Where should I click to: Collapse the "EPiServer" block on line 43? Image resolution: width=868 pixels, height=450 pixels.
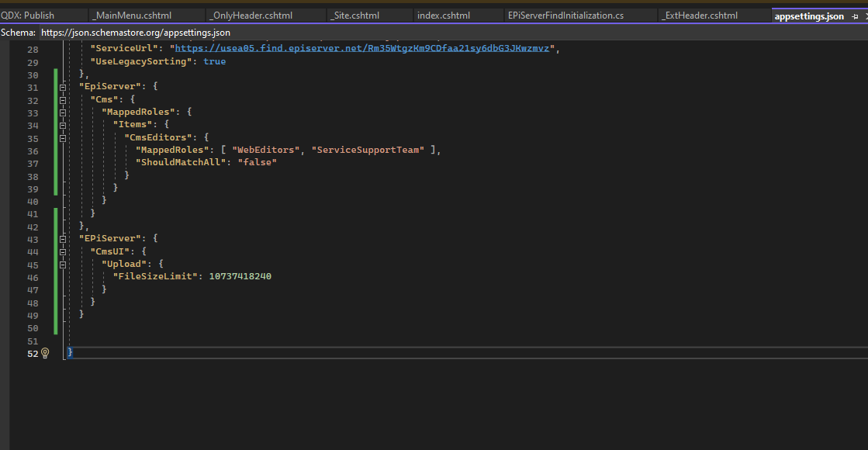point(63,239)
